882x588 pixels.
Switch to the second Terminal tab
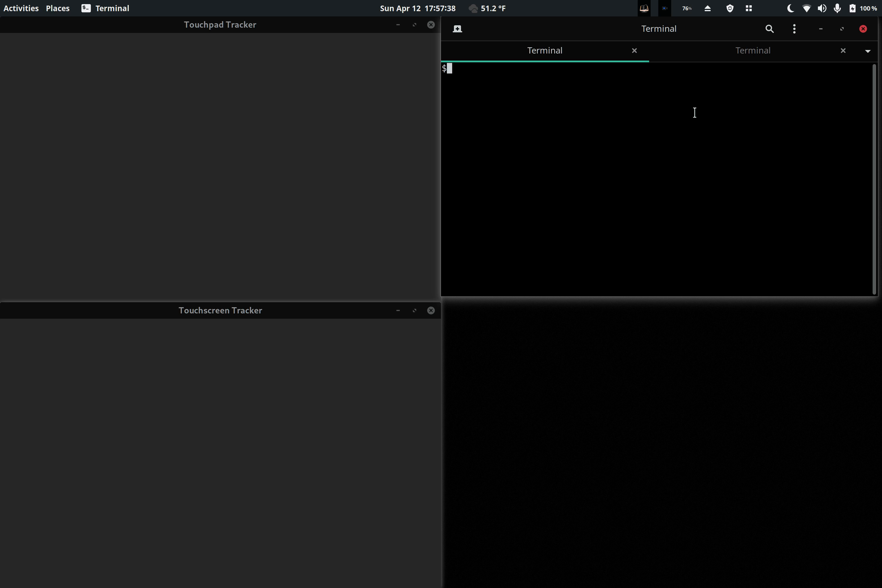click(752, 51)
